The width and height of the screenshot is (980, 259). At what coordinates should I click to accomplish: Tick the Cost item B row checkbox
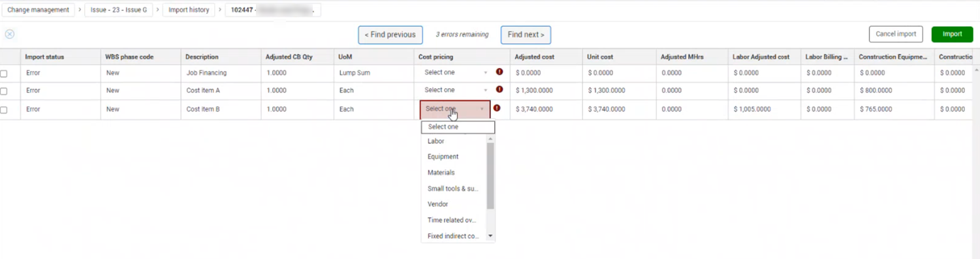coord(4,110)
